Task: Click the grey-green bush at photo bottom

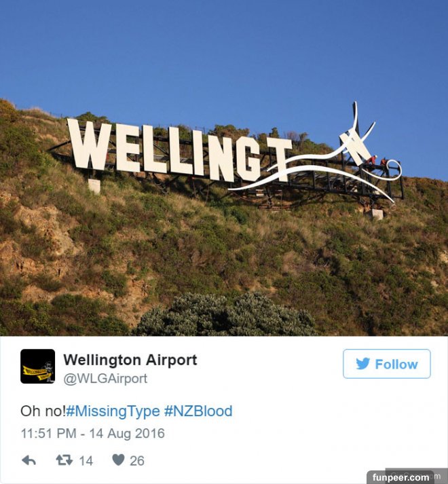Action: pos(225,315)
